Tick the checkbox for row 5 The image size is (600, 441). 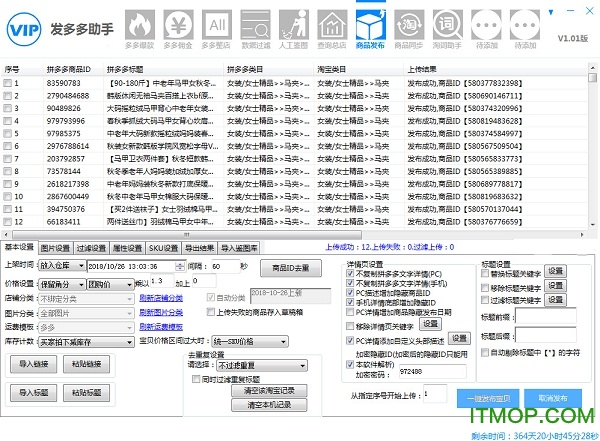point(7,134)
